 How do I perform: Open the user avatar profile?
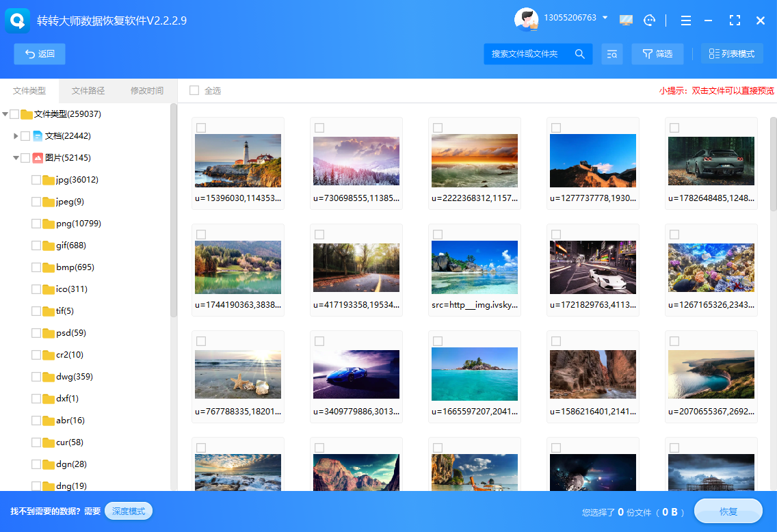pyautogui.click(x=526, y=19)
